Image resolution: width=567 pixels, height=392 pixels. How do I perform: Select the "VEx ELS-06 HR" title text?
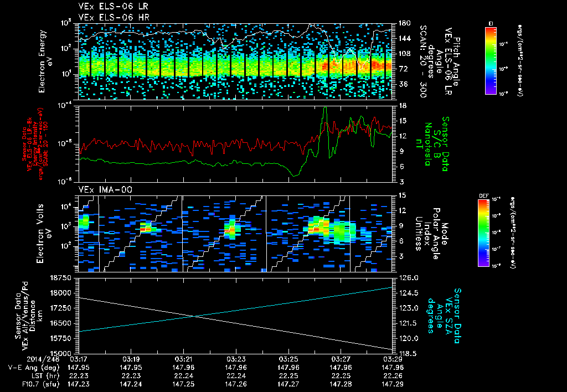[114, 17]
